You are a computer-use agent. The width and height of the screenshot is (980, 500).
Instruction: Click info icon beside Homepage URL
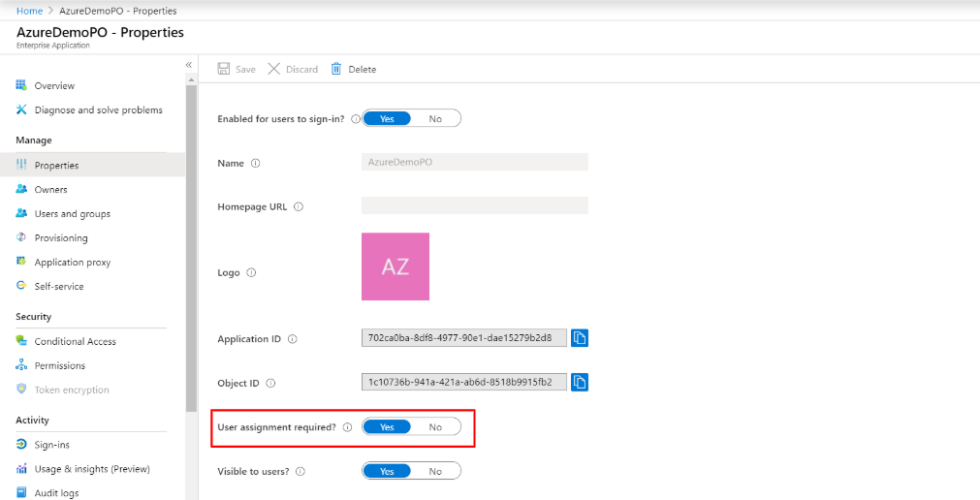[299, 206]
